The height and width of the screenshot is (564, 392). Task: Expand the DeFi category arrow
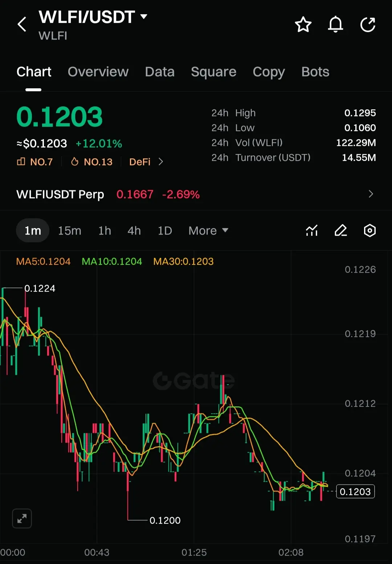(161, 162)
